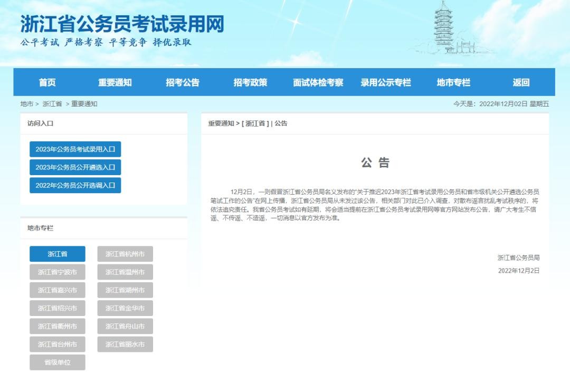The width and height of the screenshot is (570, 392).
Task: Click the 返回 navigation item
Action: pos(521,82)
